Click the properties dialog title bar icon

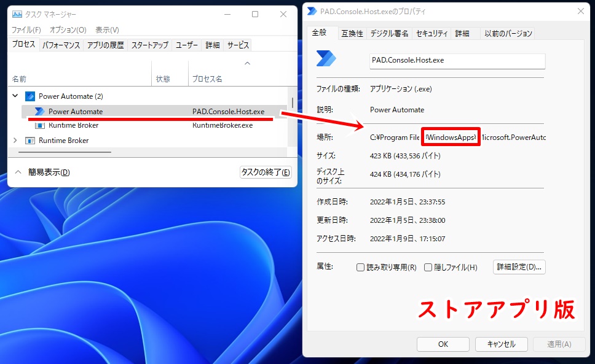(x=312, y=12)
